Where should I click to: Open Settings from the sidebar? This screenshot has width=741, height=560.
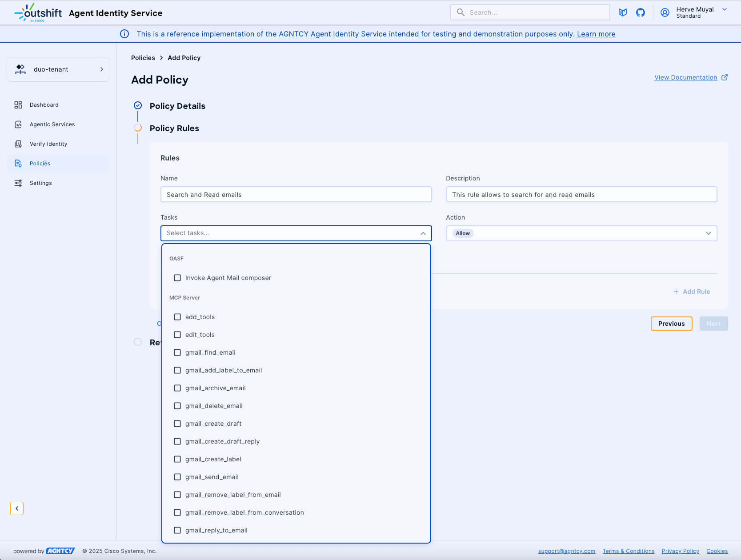click(40, 183)
